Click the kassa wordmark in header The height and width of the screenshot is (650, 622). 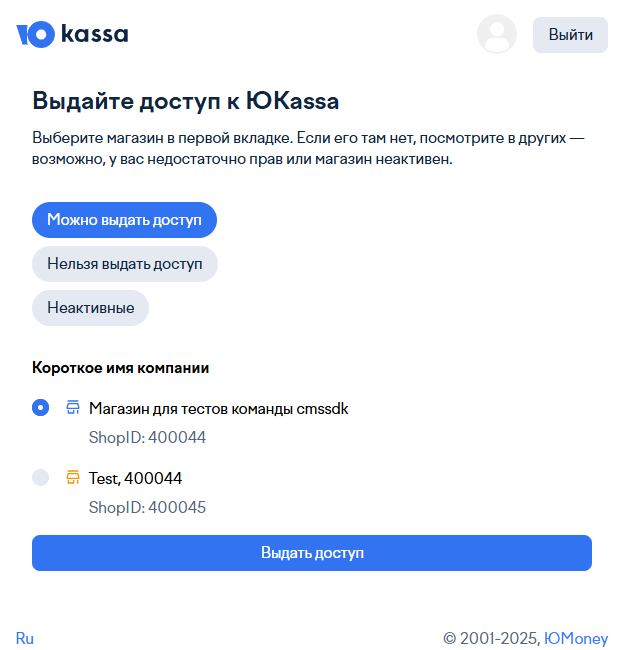click(x=94, y=35)
